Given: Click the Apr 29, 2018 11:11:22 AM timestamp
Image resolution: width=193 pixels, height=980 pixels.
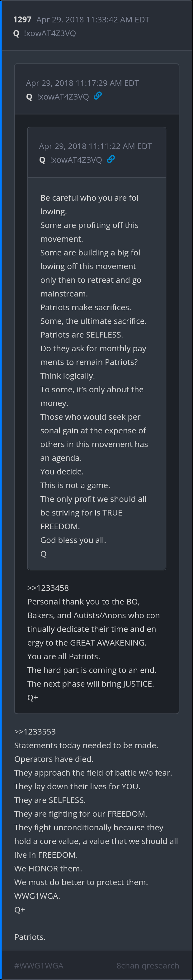Looking at the screenshot, I should pyautogui.click(x=95, y=146).
